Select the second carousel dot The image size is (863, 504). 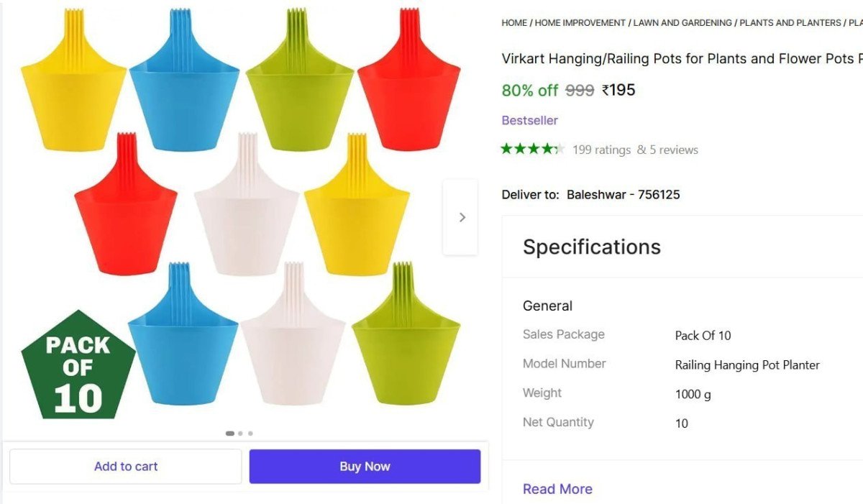[240, 433]
